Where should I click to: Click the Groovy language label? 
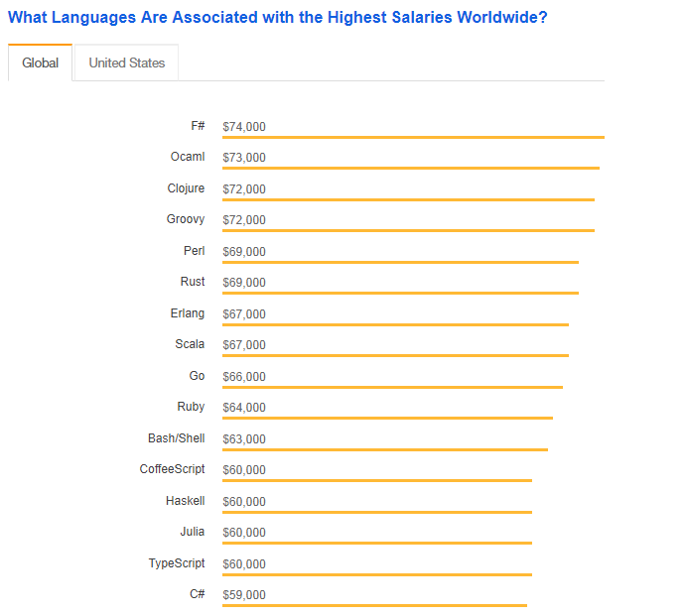(186, 219)
